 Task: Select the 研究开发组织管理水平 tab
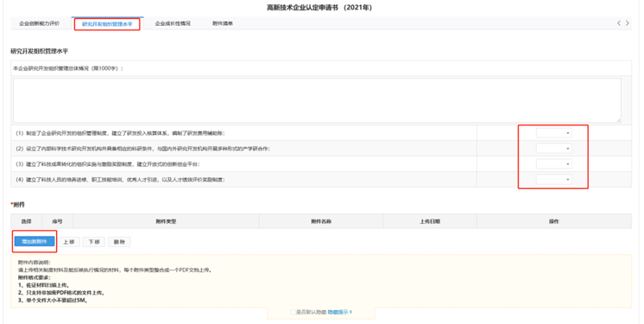[107, 24]
